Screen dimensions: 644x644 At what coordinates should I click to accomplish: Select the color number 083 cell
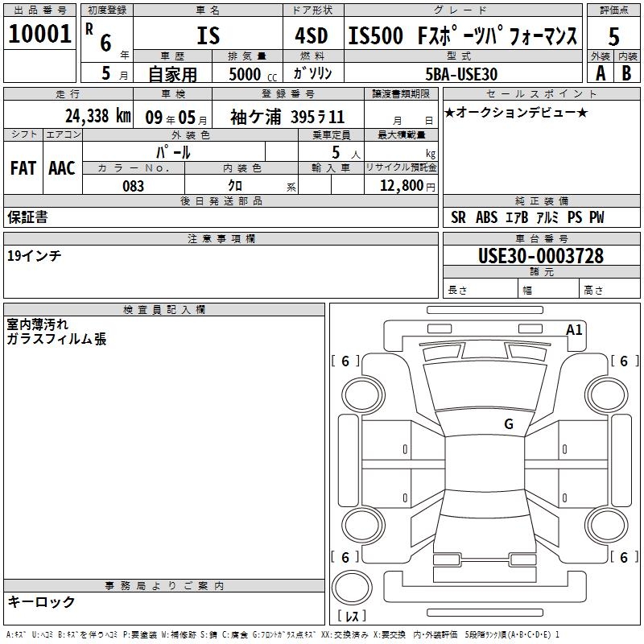[133, 186]
